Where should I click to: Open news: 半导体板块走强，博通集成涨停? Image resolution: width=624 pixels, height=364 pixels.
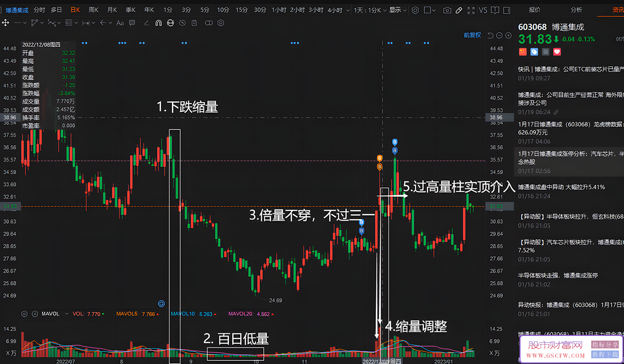click(x=558, y=275)
